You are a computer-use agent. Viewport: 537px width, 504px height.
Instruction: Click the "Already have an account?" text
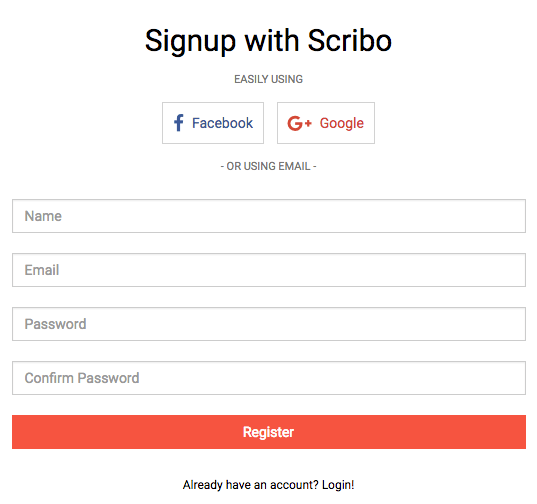click(251, 485)
